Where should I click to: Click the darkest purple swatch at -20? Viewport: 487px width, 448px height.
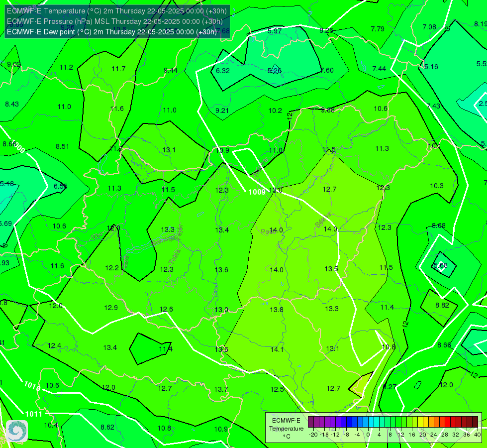click(x=311, y=422)
